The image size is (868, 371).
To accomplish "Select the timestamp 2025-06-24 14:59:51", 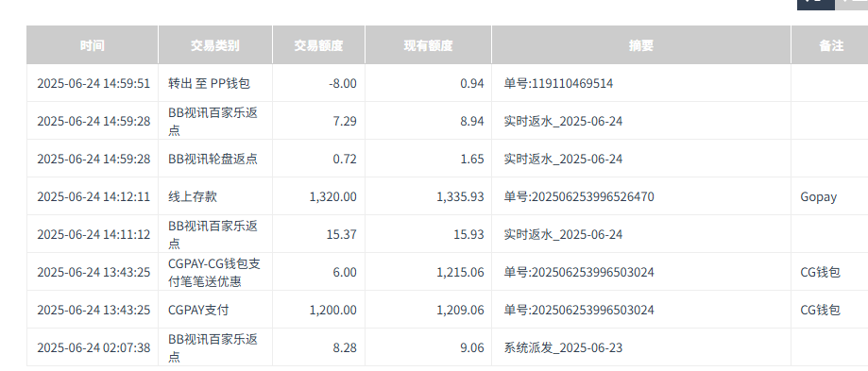I will (x=94, y=83).
